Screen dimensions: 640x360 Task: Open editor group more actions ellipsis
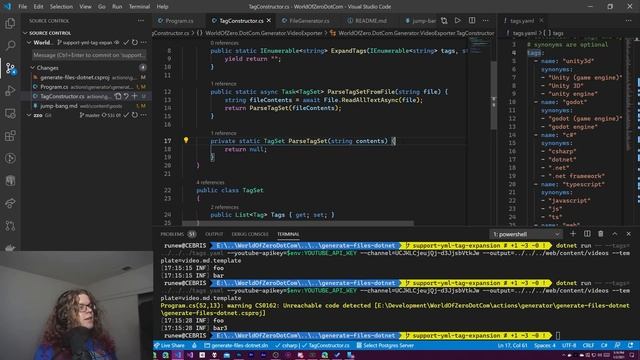(x=485, y=20)
